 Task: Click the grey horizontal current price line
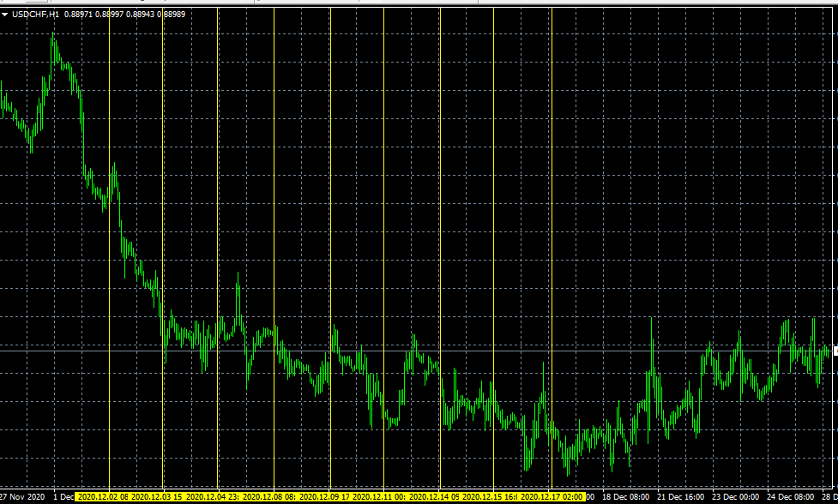pos(417,351)
